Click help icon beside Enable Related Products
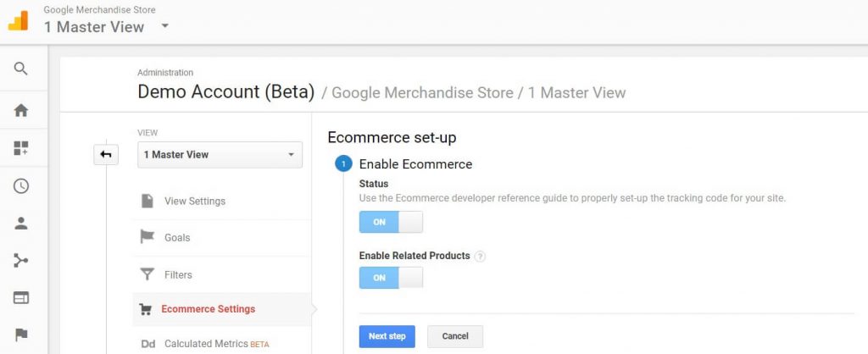Screen dimensions: 868x354 point(480,257)
